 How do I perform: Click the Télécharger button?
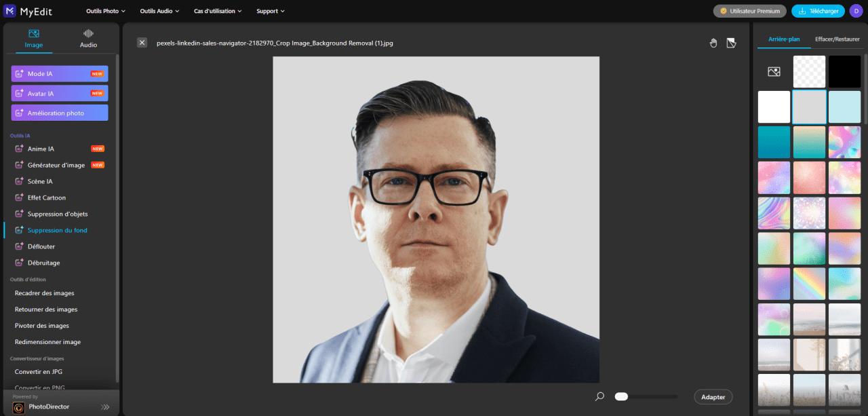[818, 11]
